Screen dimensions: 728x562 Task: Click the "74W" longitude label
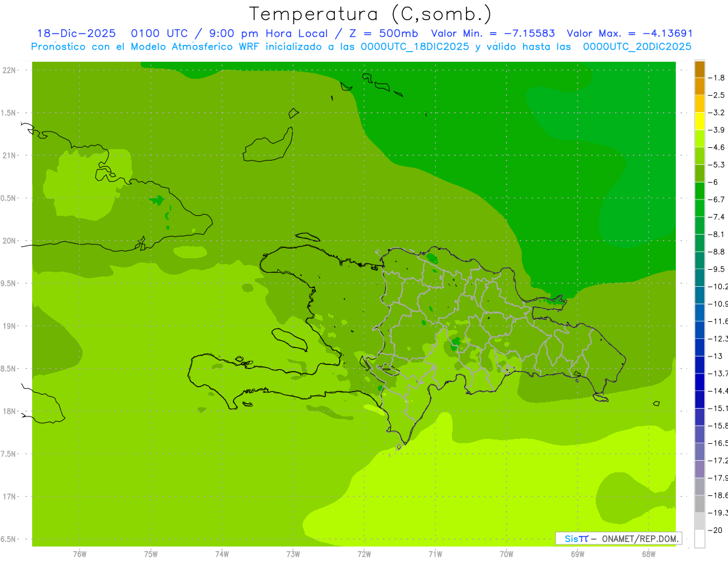[222, 555]
